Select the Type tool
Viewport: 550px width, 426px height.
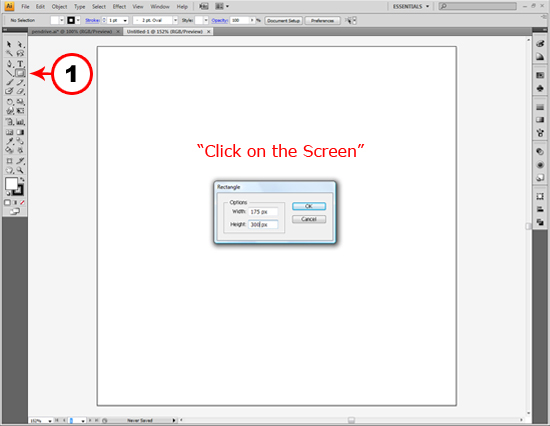click(20, 64)
